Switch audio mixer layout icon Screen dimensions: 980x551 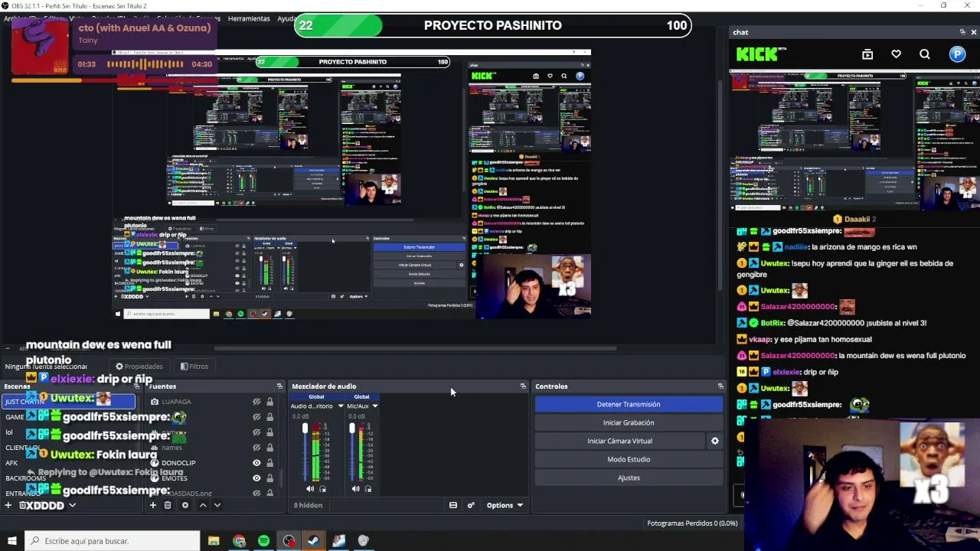coord(453,505)
